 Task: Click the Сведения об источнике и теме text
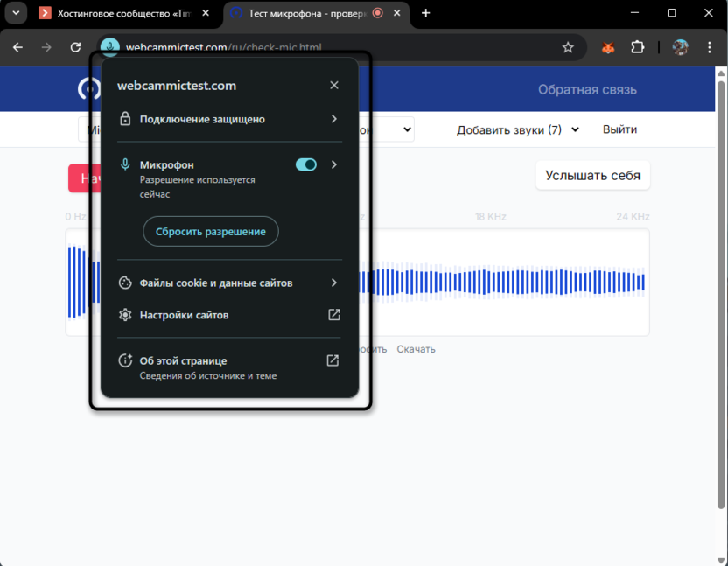click(208, 375)
